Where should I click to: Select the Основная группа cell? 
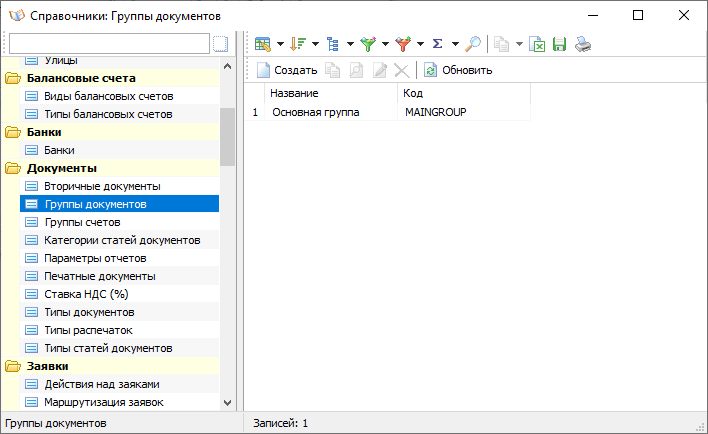click(331, 112)
